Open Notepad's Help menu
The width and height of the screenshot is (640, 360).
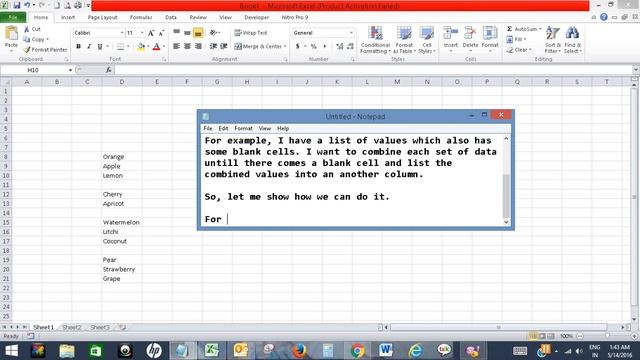[283, 128]
